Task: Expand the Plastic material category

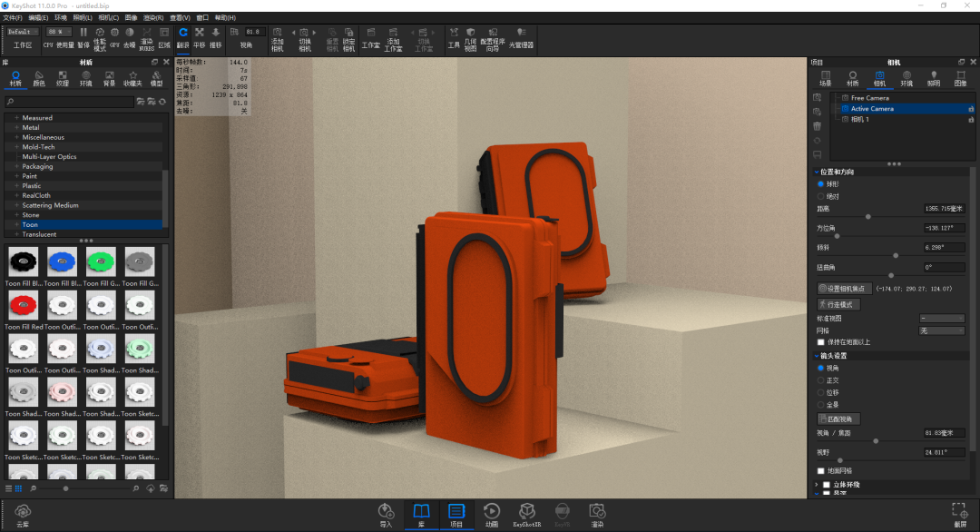Action: point(16,186)
